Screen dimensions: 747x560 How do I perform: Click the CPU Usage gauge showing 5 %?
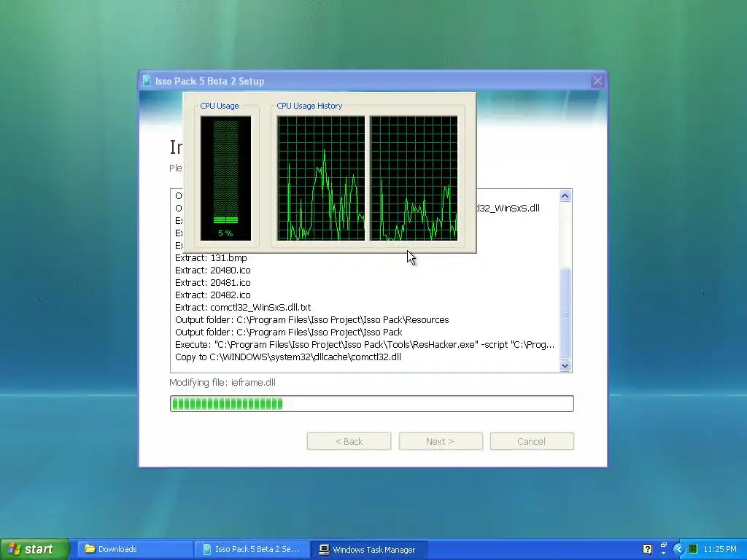pyautogui.click(x=225, y=178)
